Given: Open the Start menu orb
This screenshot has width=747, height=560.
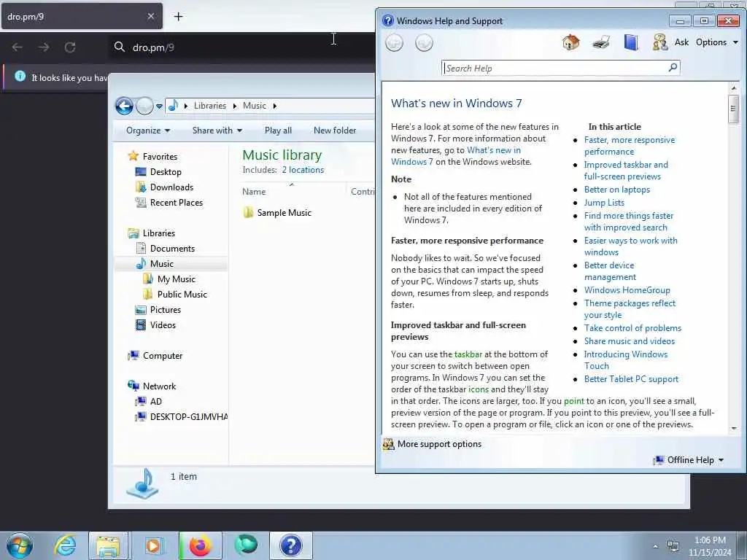Looking at the screenshot, I should (x=20, y=545).
